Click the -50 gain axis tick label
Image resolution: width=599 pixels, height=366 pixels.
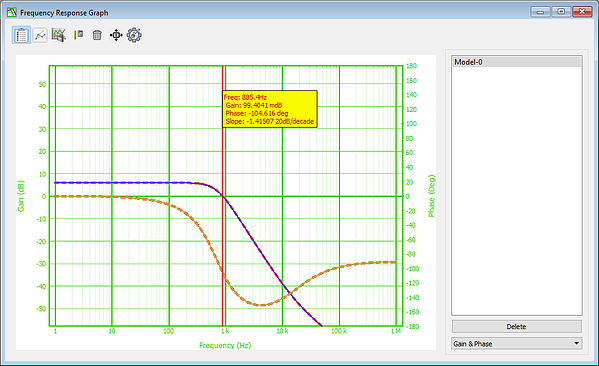tap(41, 309)
